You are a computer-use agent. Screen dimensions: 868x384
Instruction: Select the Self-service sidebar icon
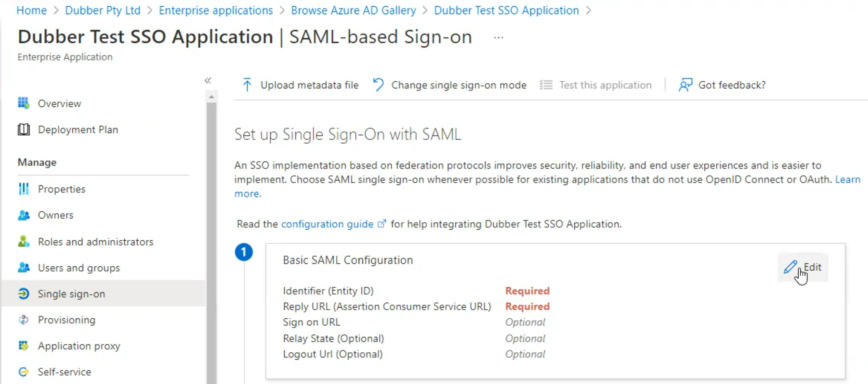(x=24, y=372)
